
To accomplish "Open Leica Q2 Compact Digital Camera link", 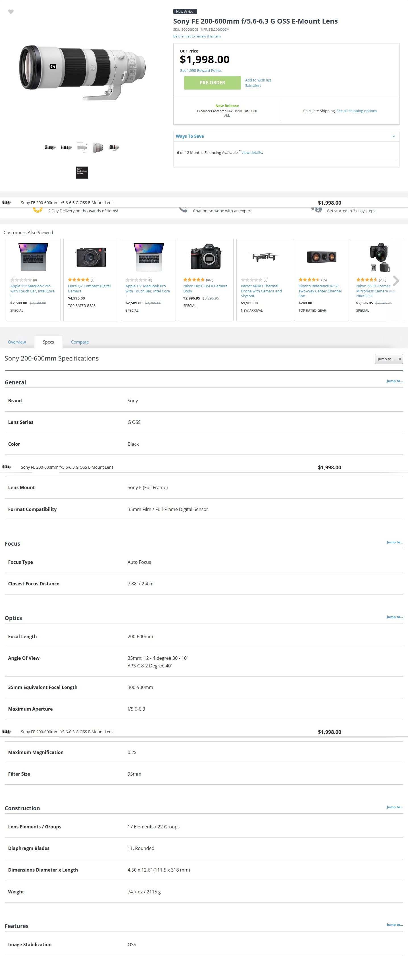I will click(x=89, y=288).
